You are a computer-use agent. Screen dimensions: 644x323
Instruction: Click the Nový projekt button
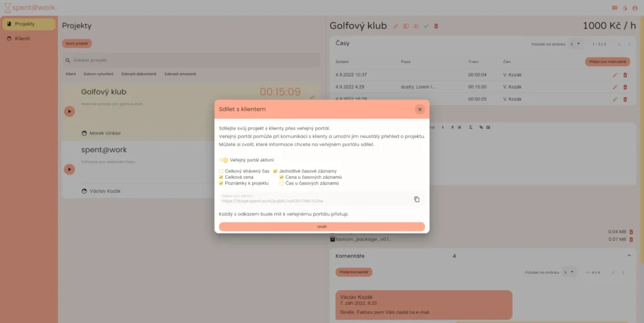click(x=77, y=43)
